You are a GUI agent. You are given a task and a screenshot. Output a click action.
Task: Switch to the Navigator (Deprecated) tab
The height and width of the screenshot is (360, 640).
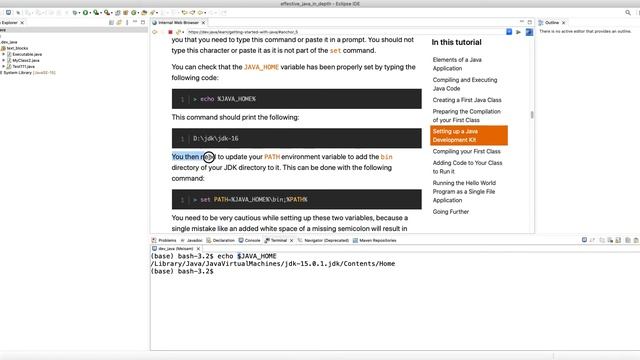(323, 240)
